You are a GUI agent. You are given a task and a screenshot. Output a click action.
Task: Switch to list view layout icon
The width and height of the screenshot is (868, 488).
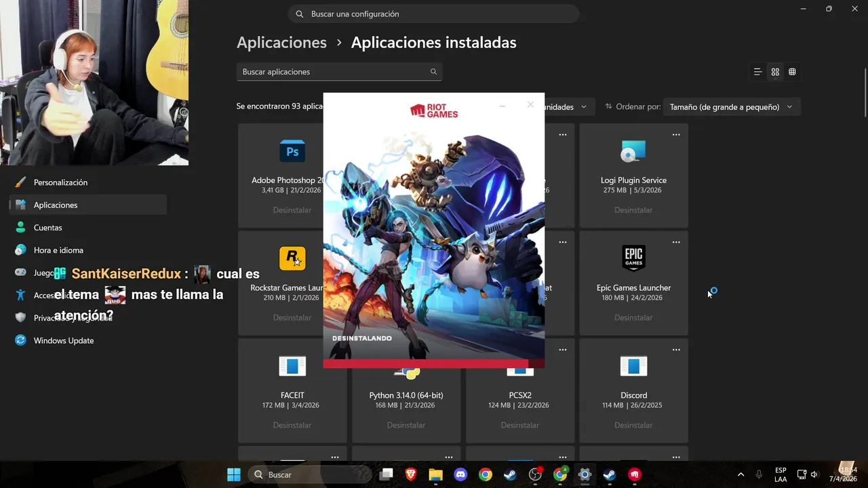coord(758,72)
